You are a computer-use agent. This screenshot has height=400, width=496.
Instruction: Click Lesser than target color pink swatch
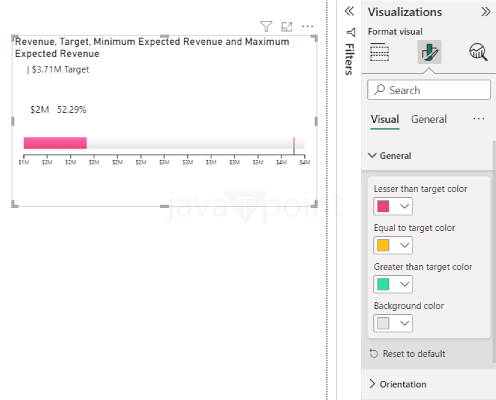[x=383, y=206]
